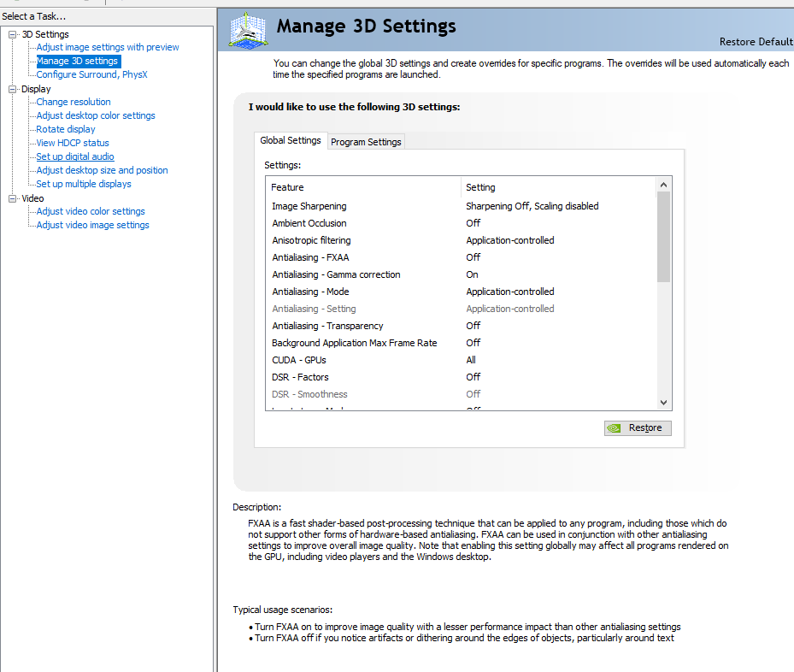The image size is (794, 672).
Task: Click the settings list scrollbar thumb
Action: [x=663, y=237]
